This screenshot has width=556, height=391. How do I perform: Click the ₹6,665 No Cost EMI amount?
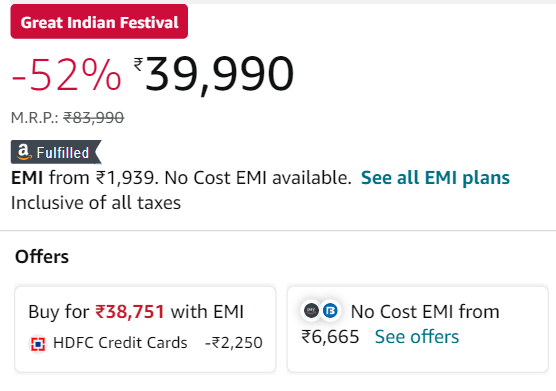click(x=330, y=336)
